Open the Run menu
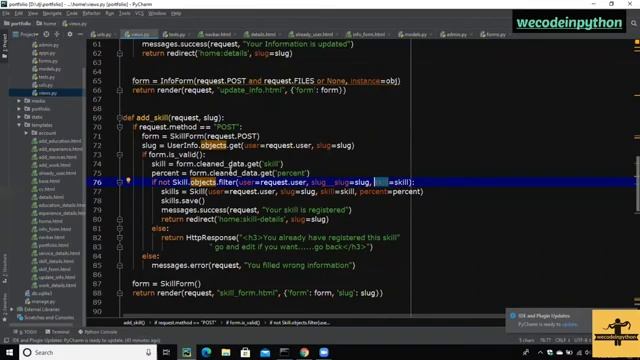The height and width of the screenshot is (360, 640). tap(109, 13)
